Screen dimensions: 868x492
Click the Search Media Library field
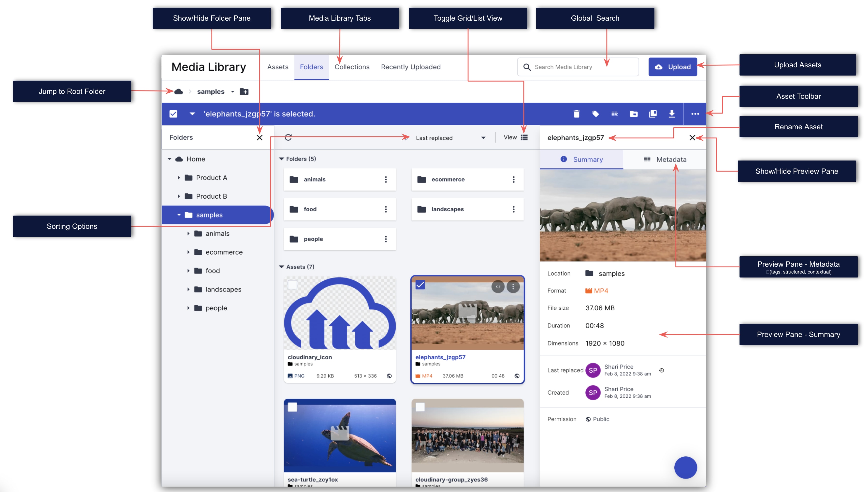click(x=578, y=67)
